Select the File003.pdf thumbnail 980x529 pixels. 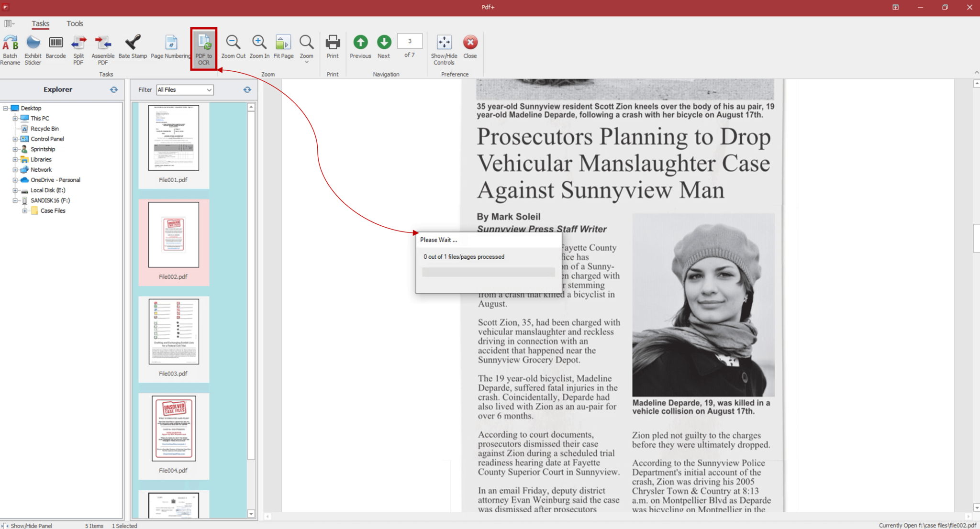[174, 339]
